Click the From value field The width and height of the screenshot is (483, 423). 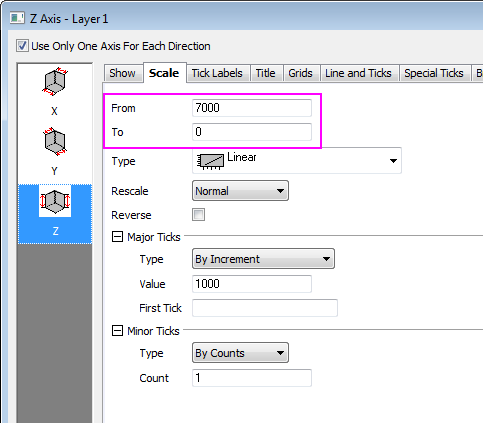click(x=252, y=108)
